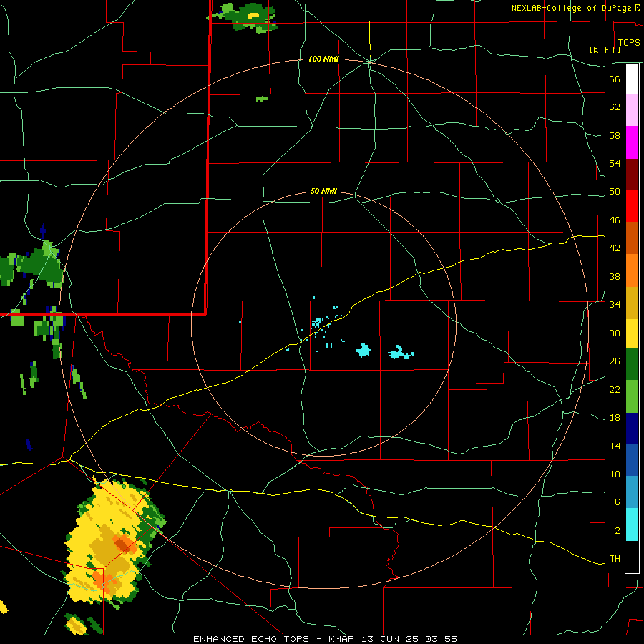644x644 pixels.
Task: Click the legend value 62
Action: 615,107
